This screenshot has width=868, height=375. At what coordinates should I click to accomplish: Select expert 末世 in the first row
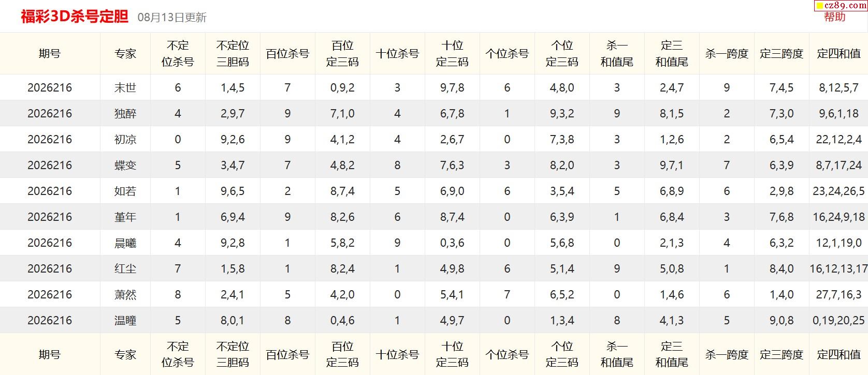pos(125,87)
